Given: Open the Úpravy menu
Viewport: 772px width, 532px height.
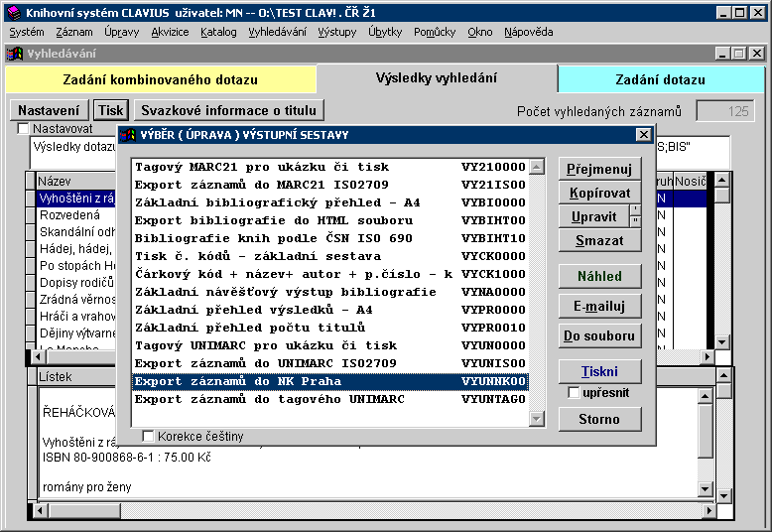Looking at the screenshot, I should 122,32.
